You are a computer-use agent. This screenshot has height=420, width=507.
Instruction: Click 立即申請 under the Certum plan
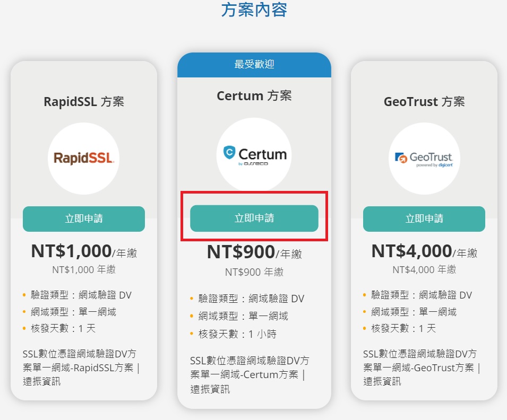[x=254, y=218]
